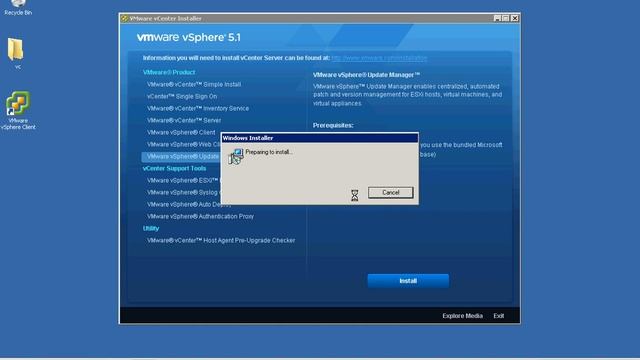Select VMware vSphere Client entry

point(181,133)
